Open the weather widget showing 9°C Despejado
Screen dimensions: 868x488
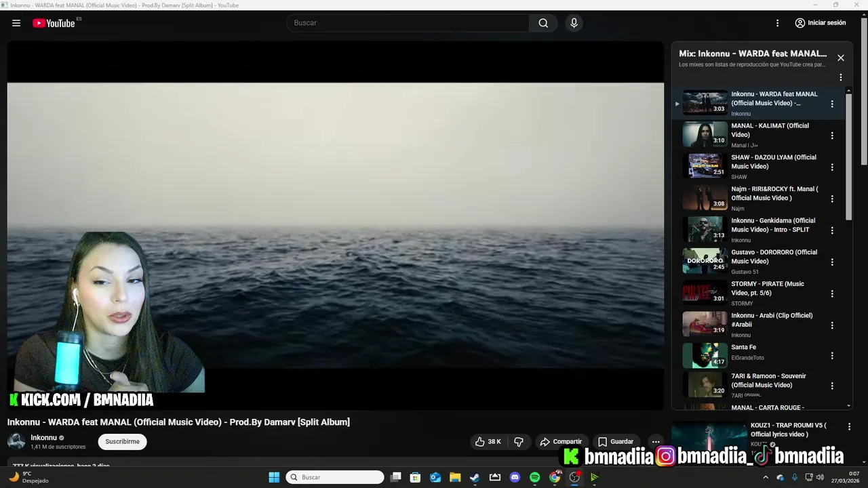click(30, 477)
